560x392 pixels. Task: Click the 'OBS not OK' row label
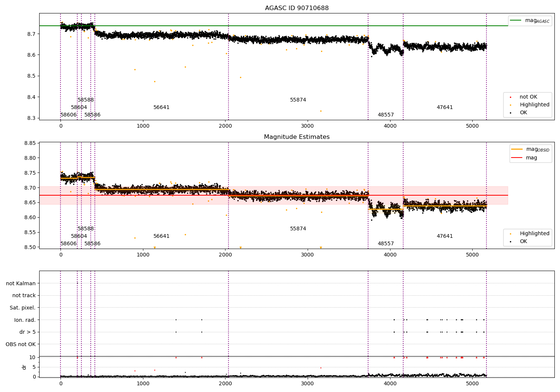[21, 345]
